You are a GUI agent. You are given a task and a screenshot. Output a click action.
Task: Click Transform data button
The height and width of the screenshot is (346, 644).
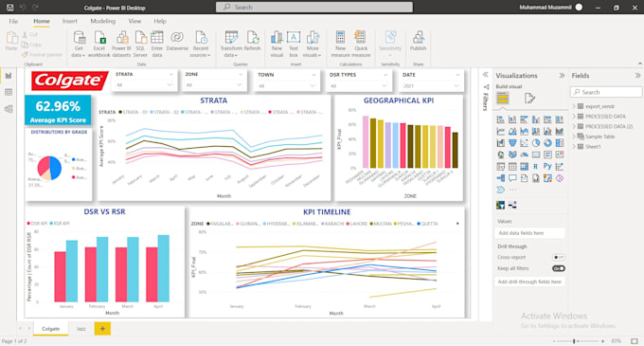(231, 44)
